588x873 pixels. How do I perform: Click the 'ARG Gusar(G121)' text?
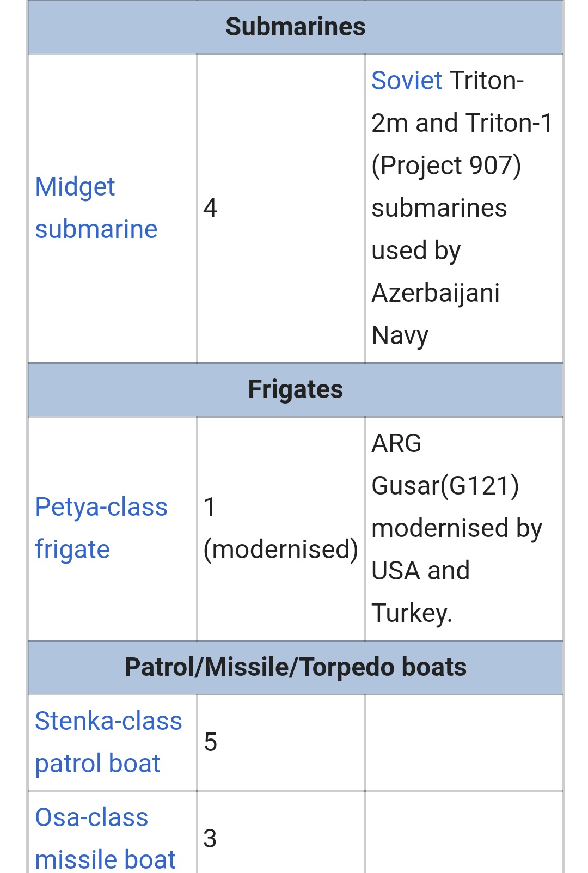pos(444,465)
